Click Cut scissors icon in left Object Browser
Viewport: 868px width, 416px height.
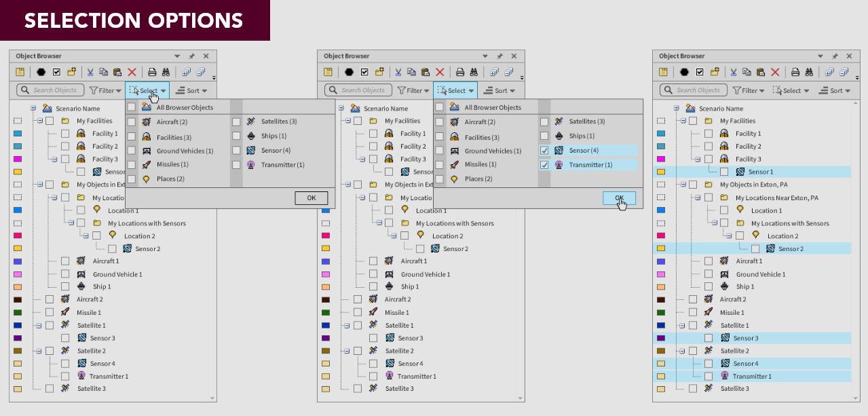coord(90,72)
